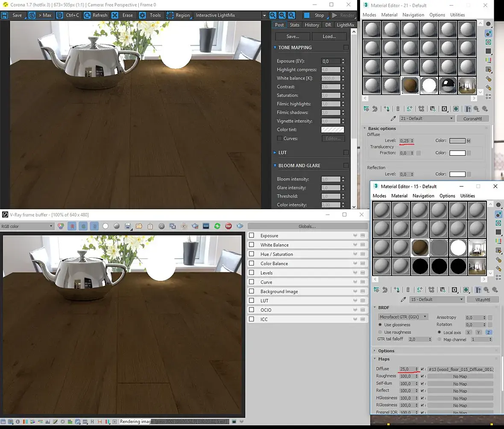Click the clipboard copy icon in V-Ray toolbar
This screenshot has width=504, height=429.
click(150, 226)
